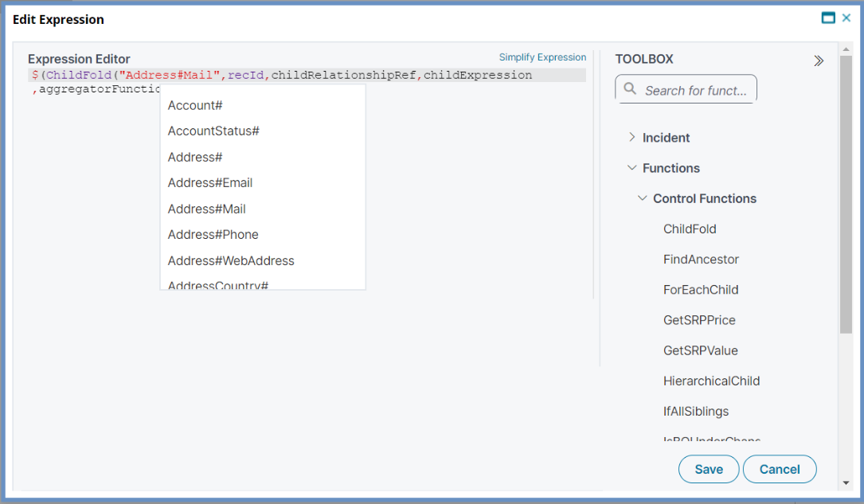Collapse the Control Functions group
Screen dimensions: 864x504
643,198
